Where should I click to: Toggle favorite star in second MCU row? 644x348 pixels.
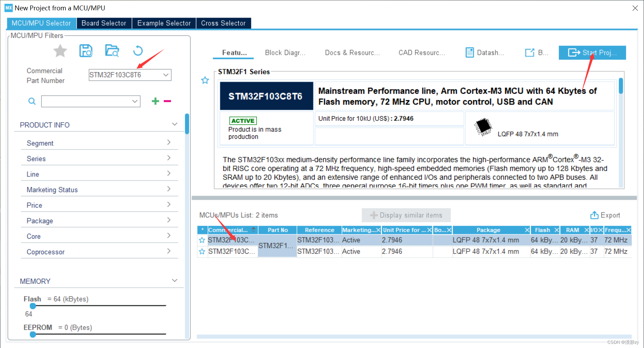[x=202, y=251]
